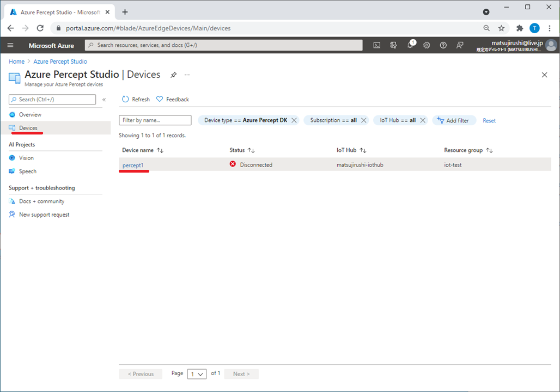The width and height of the screenshot is (560, 392).
Task: Open the notifications bell
Action: pos(410,45)
